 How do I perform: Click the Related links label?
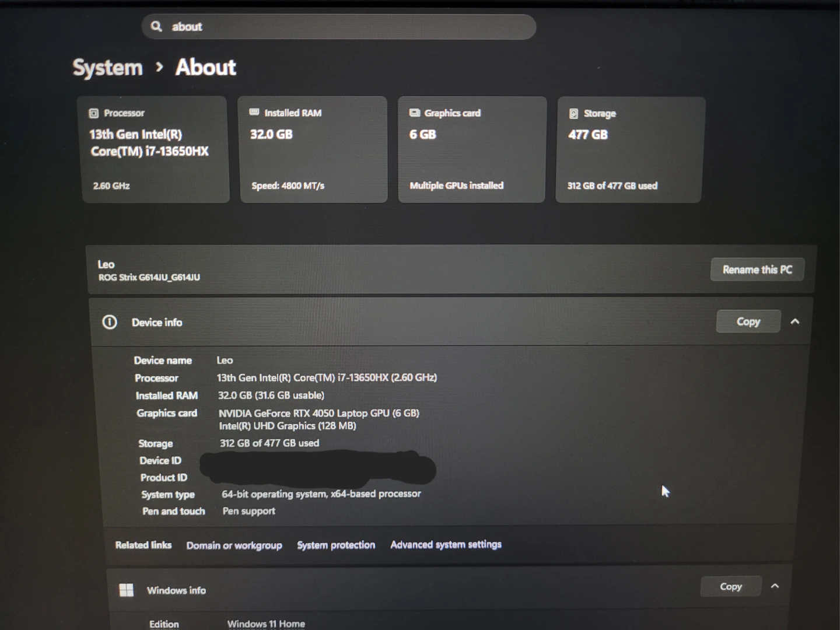(143, 545)
